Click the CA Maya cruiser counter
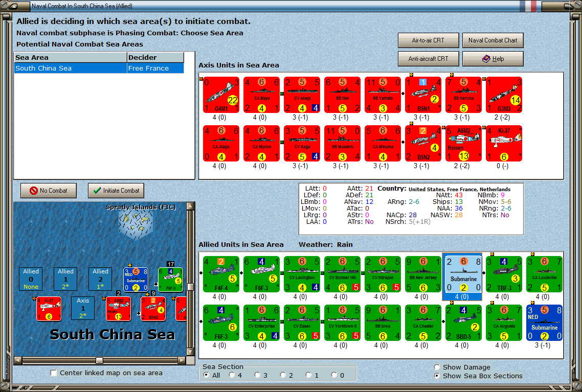 (262, 95)
